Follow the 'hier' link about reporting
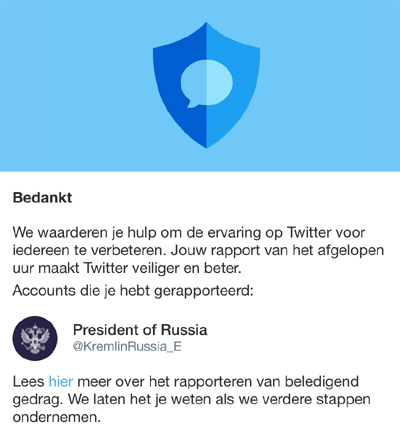 pos(61,381)
